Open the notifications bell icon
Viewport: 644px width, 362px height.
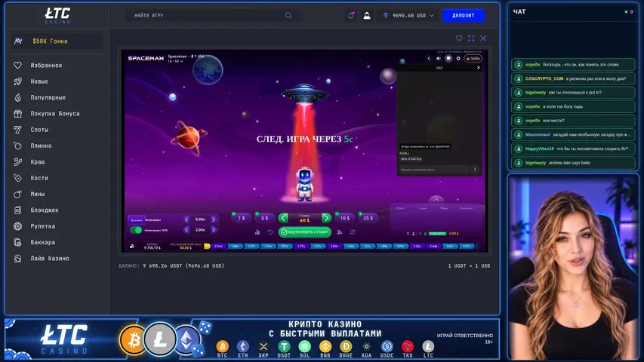[351, 16]
